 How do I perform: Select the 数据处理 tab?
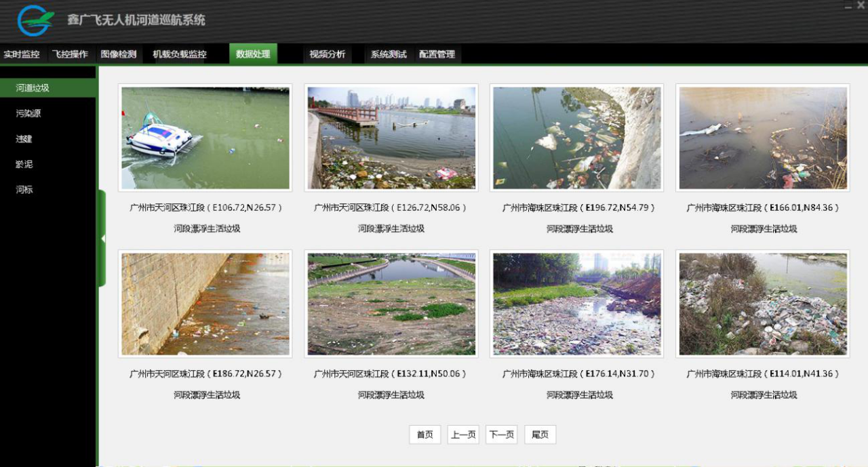(x=253, y=54)
